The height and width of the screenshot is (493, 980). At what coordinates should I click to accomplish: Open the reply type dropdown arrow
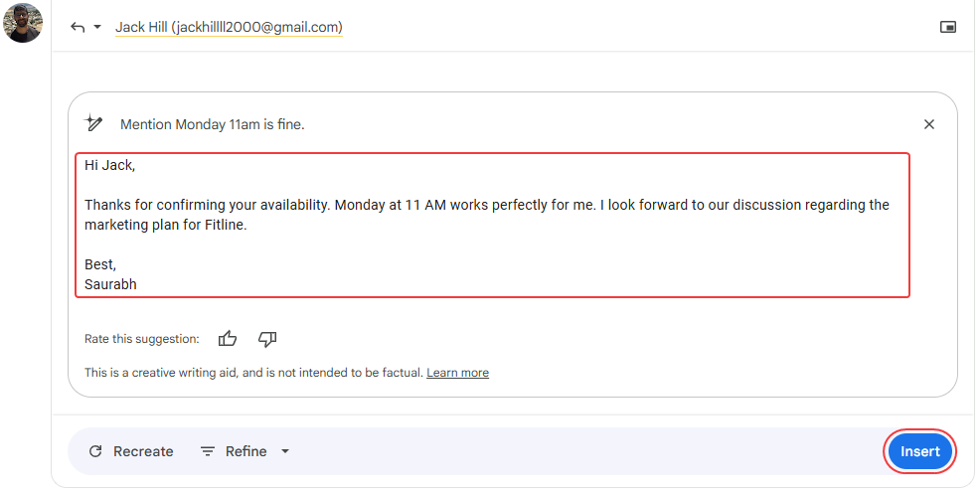pos(97,27)
